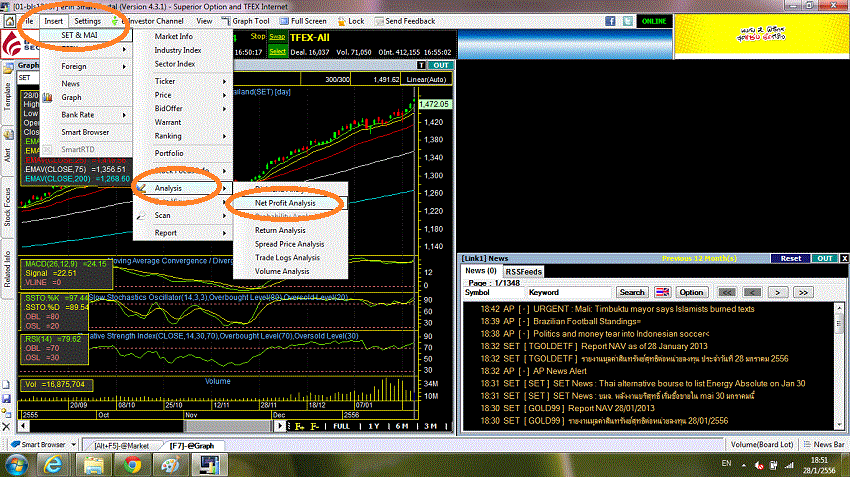The height and width of the screenshot is (477, 850).
Task: Open the Settings menu
Action: 87,21
